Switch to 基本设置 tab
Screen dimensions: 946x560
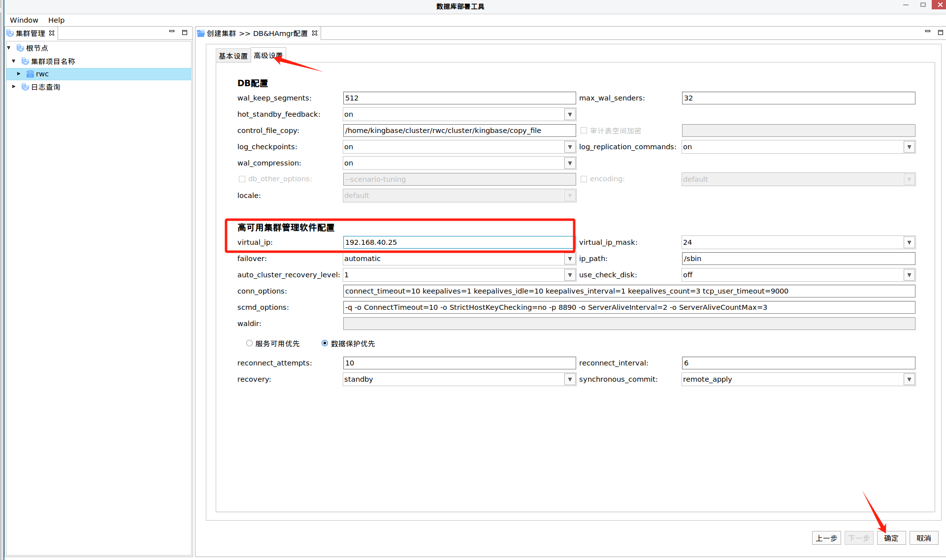(x=233, y=56)
